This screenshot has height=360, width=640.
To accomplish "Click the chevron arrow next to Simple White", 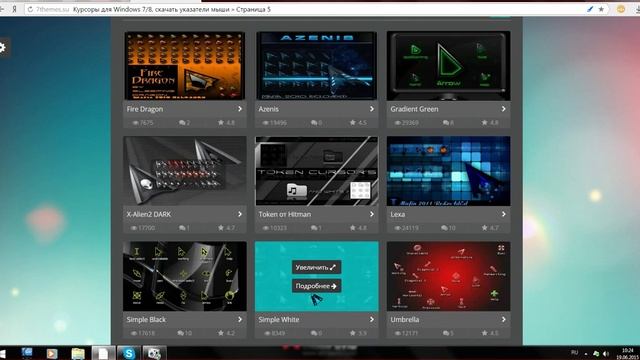I will tap(372, 320).
